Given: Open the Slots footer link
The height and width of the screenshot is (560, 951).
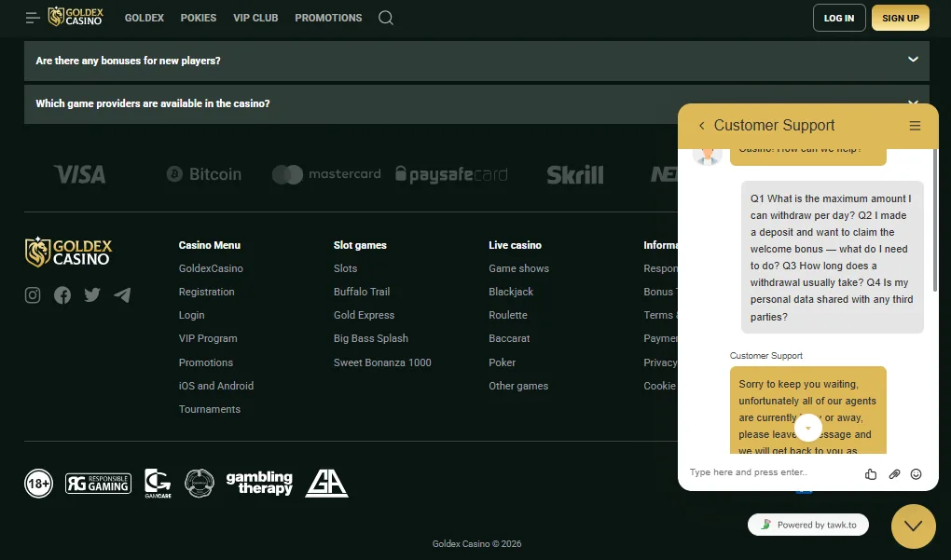Looking at the screenshot, I should click(x=345, y=268).
